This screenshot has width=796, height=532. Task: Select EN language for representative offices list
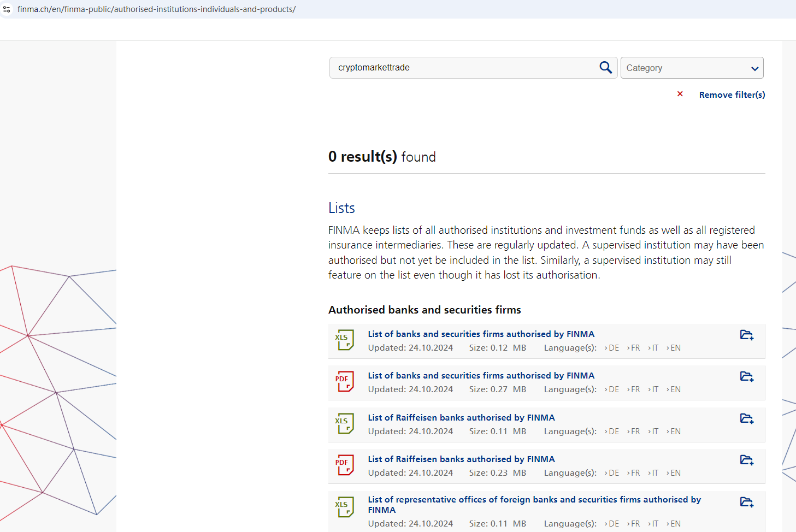(674, 524)
